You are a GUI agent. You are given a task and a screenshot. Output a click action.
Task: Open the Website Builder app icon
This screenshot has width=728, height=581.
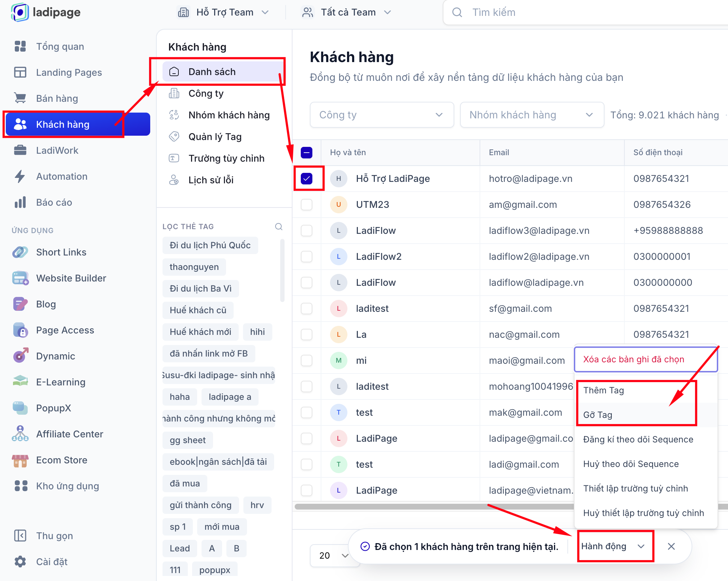(x=20, y=278)
